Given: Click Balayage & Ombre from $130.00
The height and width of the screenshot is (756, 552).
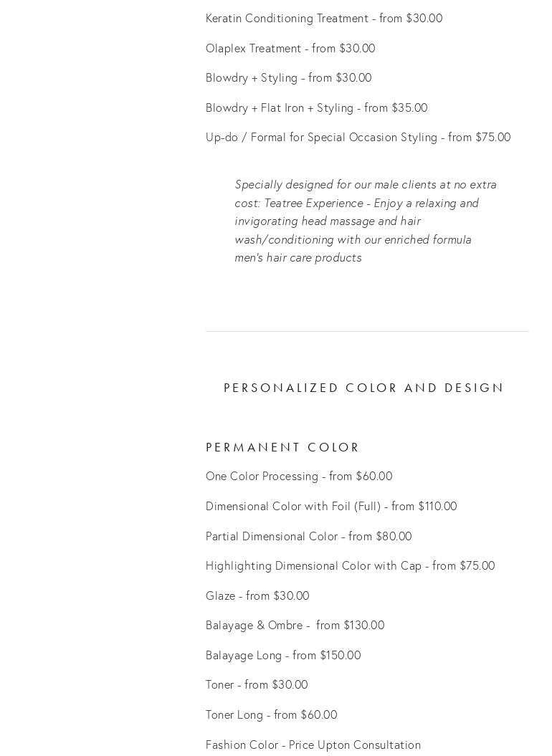Looking at the screenshot, I should (295, 625).
